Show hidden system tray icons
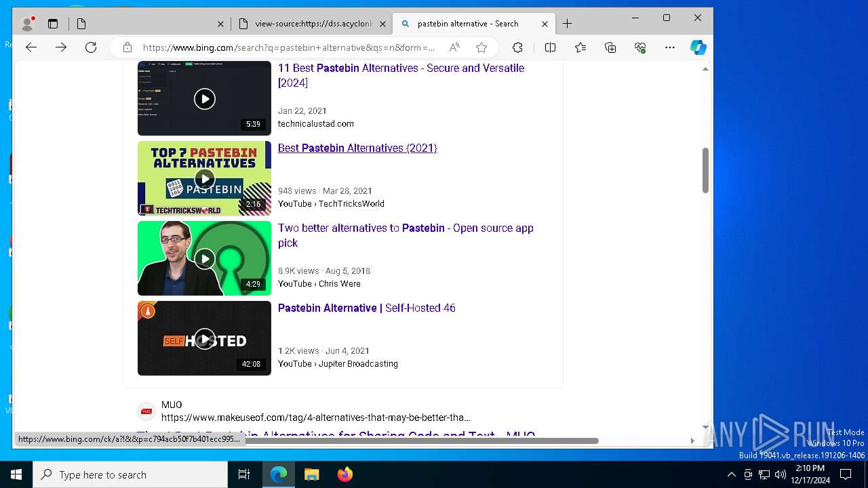 coord(731,474)
